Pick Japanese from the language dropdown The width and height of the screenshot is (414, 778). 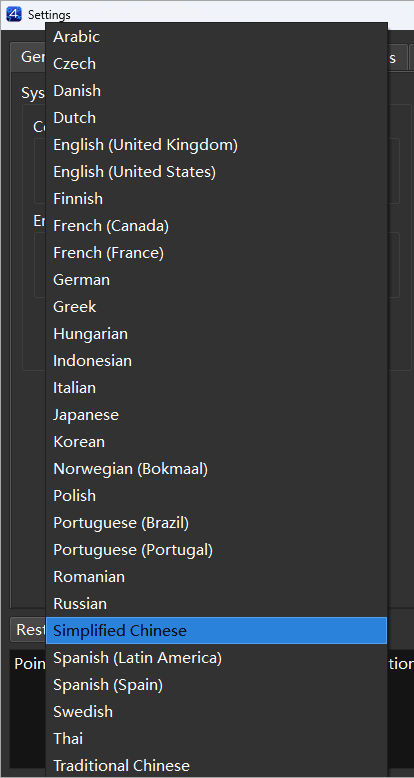tap(216, 415)
